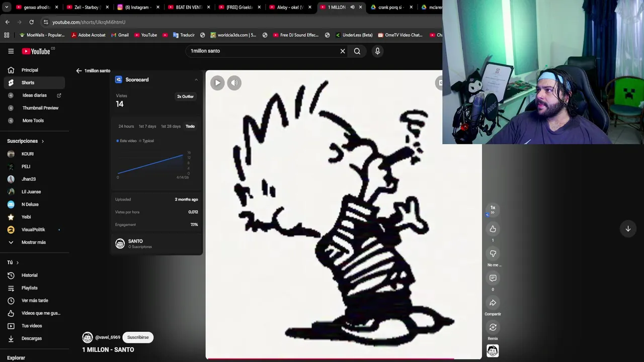Viewport: 644px width, 362px height.
Task: Select the 1st 28 days range tab
Action: point(171,126)
